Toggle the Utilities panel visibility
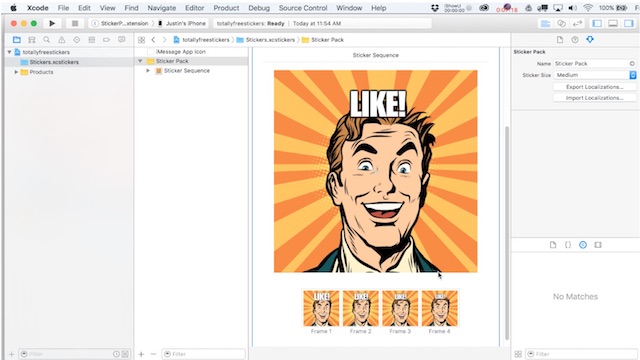This screenshot has height=360, width=640. point(629,24)
